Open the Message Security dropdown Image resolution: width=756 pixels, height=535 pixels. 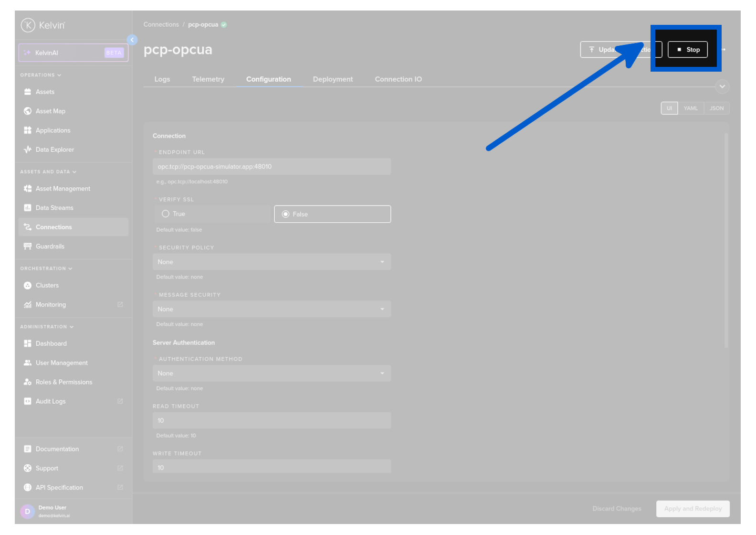pos(272,310)
